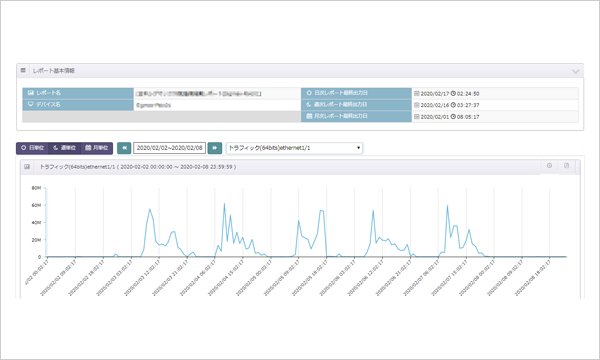This screenshot has width=600, height=360.
Task: Click the clock icon beside 08:05:17
Action: click(453, 116)
